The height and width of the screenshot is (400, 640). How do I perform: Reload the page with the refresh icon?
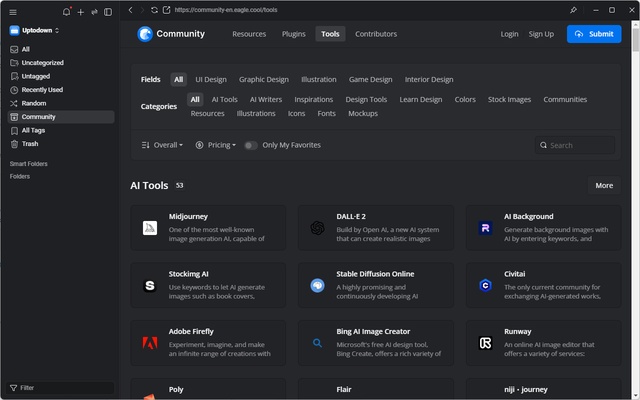(154, 10)
